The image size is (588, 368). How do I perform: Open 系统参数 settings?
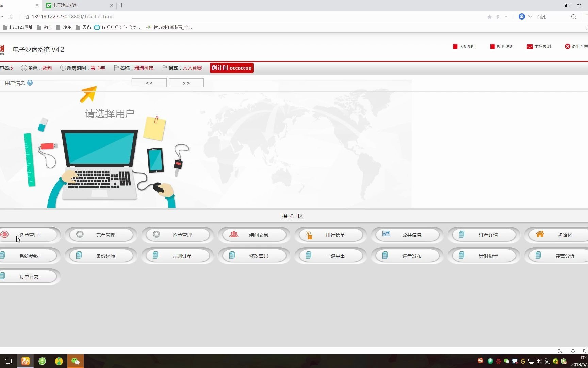tap(29, 256)
